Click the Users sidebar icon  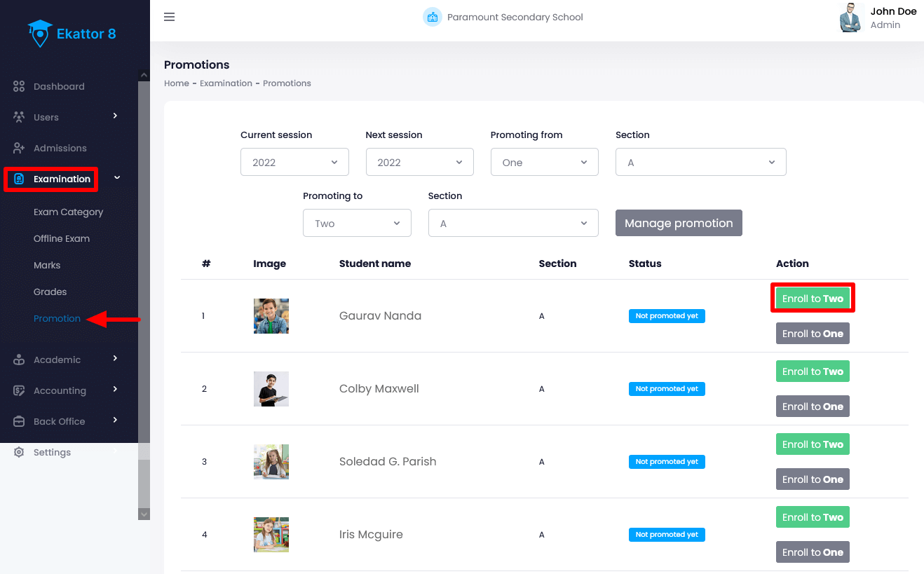point(19,117)
